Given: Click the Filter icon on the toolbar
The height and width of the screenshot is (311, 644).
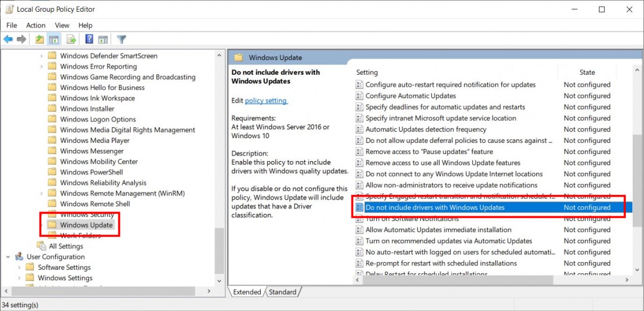Looking at the screenshot, I should (121, 39).
